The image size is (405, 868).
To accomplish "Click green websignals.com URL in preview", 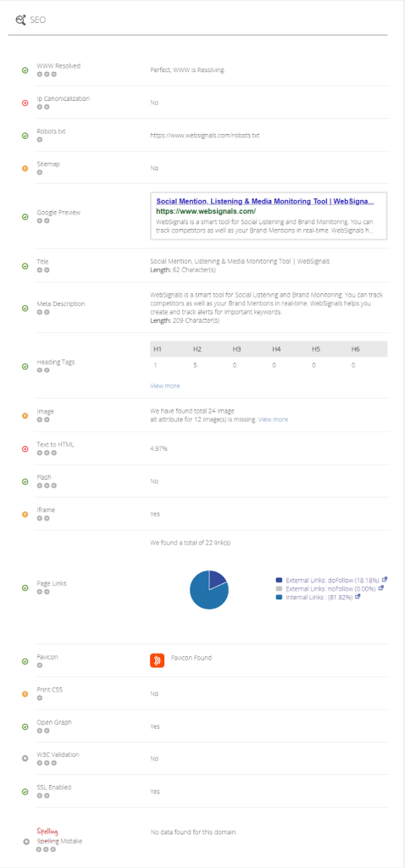I will (x=206, y=211).
